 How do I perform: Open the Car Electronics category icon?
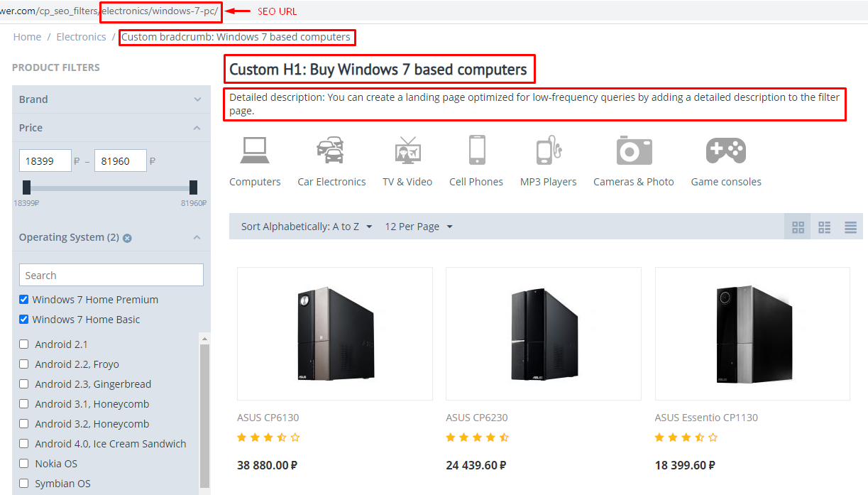click(x=331, y=150)
